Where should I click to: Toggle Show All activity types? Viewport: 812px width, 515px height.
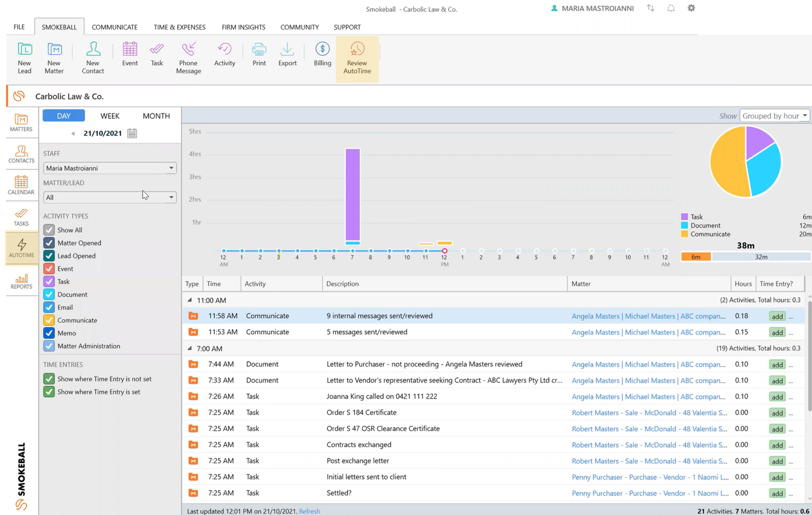[49, 230]
